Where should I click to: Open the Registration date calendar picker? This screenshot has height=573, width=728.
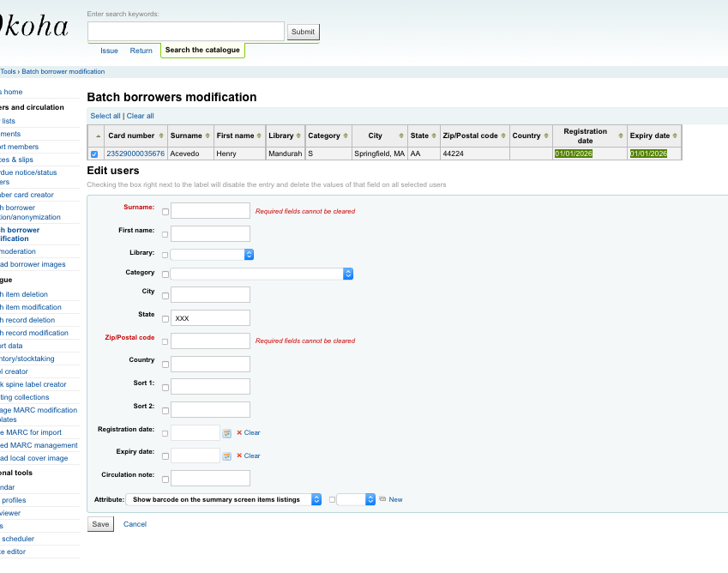(227, 433)
